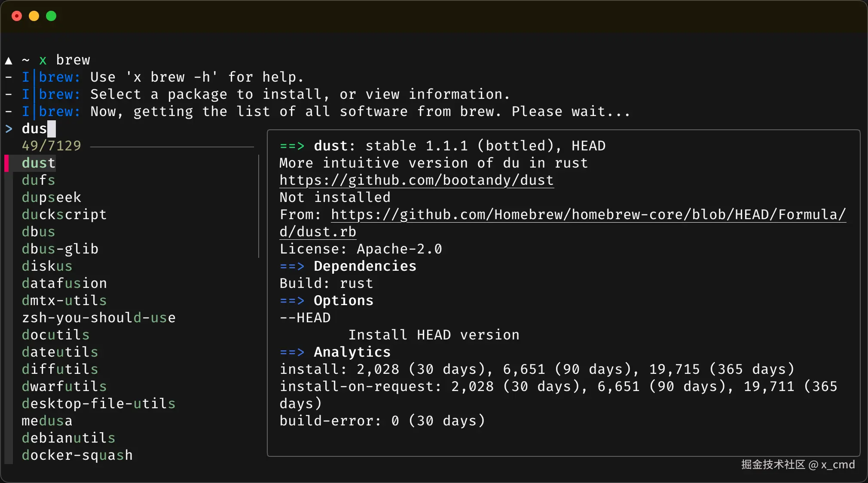Pick the dmtx-utils entry
This screenshot has height=483, width=868.
click(64, 301)
